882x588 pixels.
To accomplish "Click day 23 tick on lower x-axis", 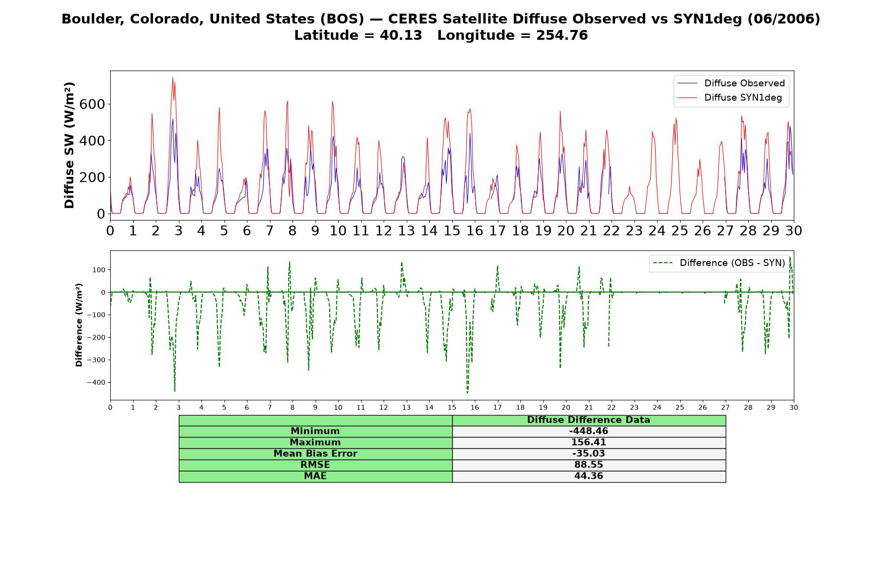I will pyautogui.click(x=634, y=408).
